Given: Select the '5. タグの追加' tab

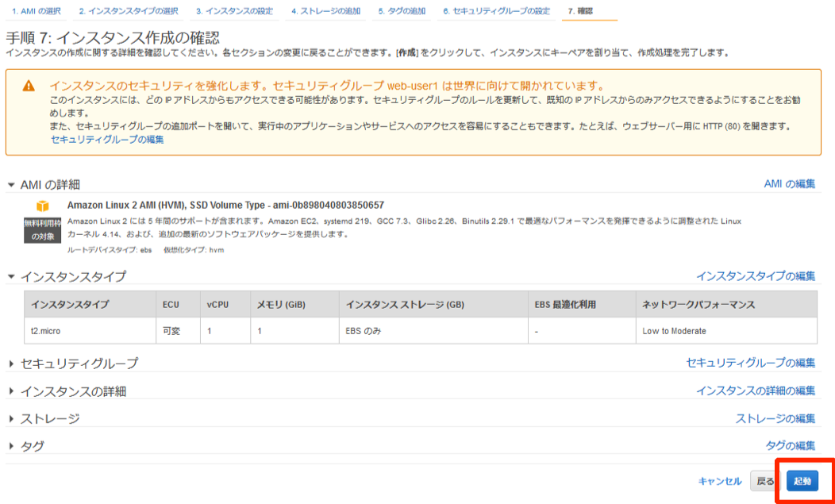Looking at the screenshot, I should (402, 11).
